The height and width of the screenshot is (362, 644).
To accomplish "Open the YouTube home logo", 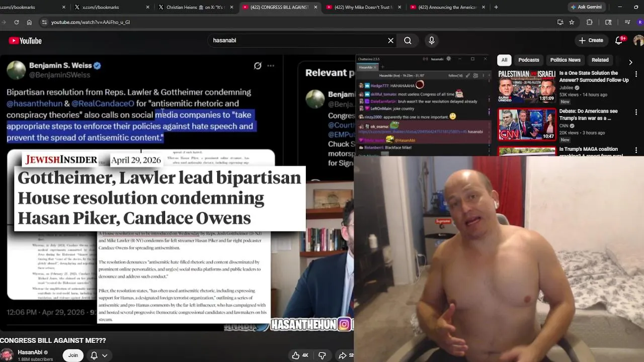I will (x=25, y=41).
